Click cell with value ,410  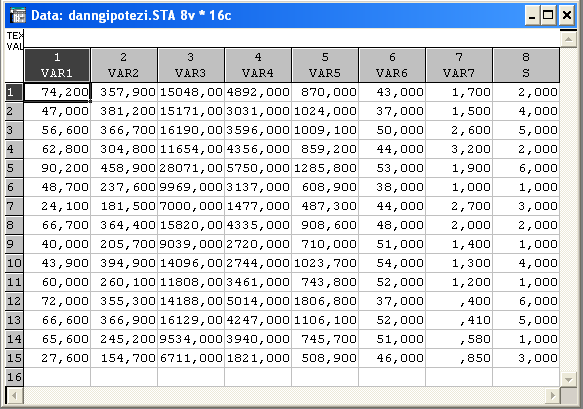[459, 320]
